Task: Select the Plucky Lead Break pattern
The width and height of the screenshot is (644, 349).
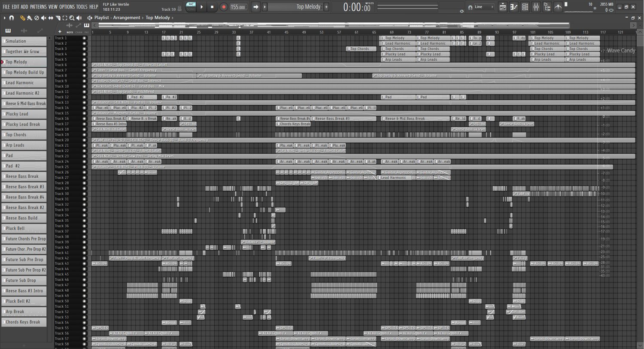Action: click(x=24, y=125)
